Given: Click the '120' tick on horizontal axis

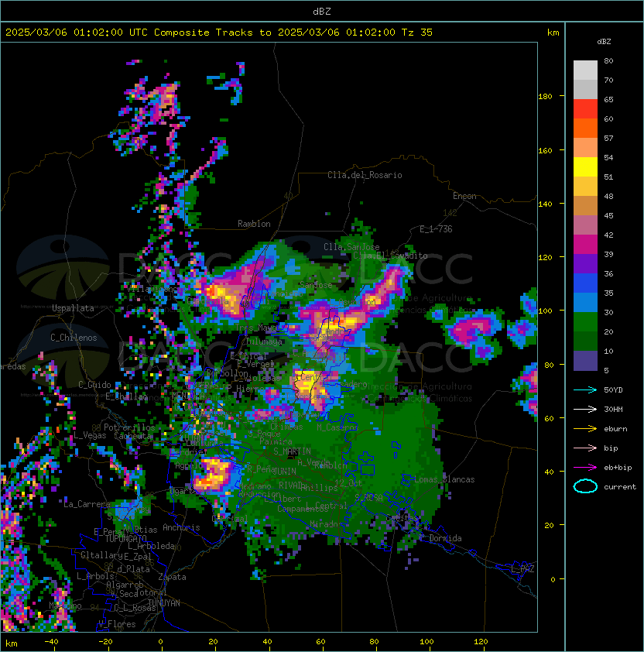Looking at the screenshot, I should (x=481, y=642).
